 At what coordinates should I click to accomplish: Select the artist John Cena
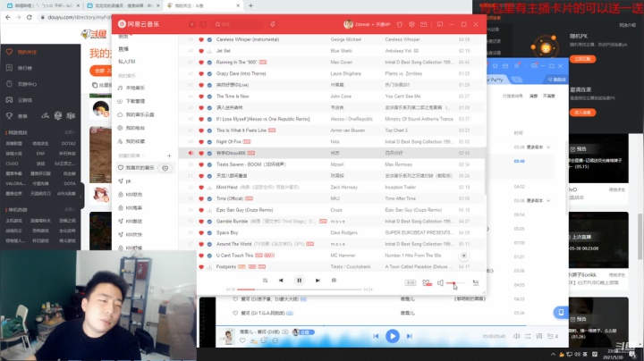(x=339, y=97)
